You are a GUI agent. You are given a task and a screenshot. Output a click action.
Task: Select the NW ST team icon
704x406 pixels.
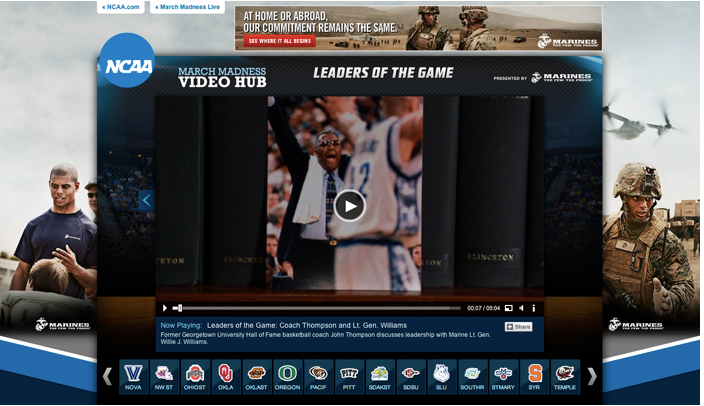(164, 377)
